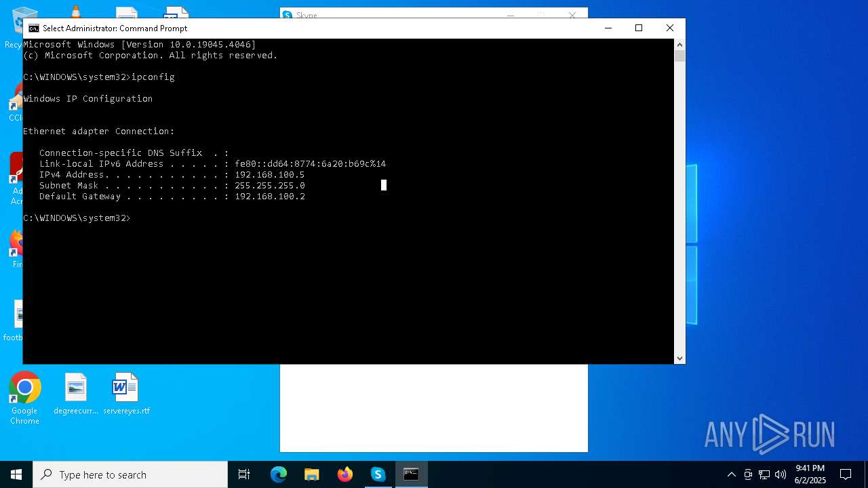Click the Microsoft Windows version line
This screenshot has width=868, height=488.
(x=140, y=45)
